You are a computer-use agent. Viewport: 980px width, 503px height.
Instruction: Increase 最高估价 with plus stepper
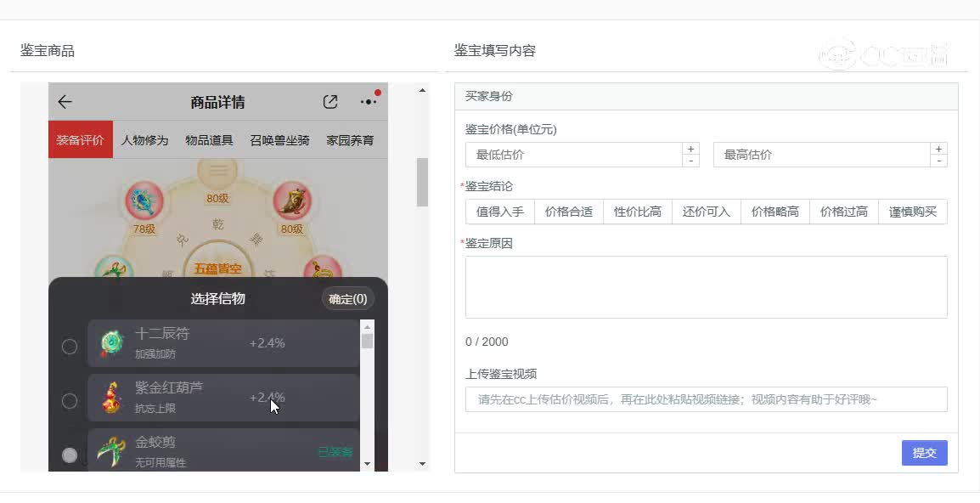point(938,149)
